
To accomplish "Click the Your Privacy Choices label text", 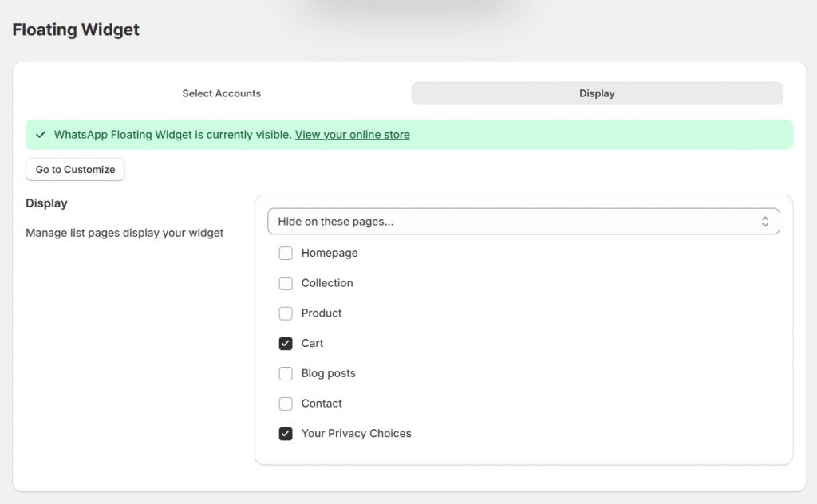I will click(x=357, y=434).
